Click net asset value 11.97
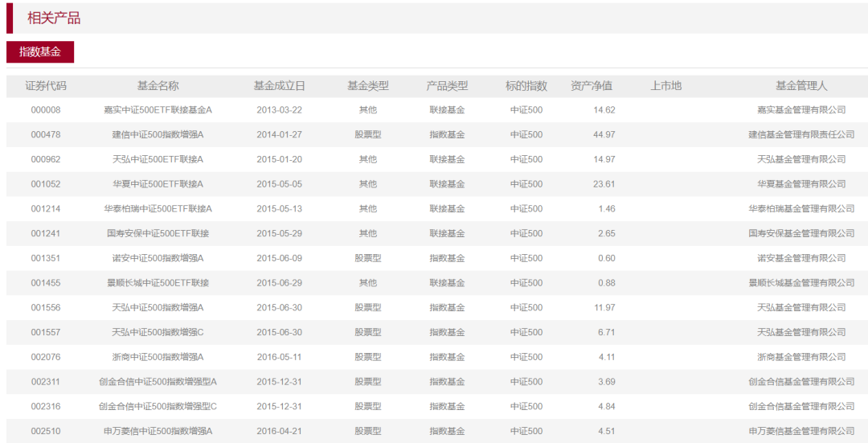Image resolution: width=868 pixels, height=443 pixels. 604,307
